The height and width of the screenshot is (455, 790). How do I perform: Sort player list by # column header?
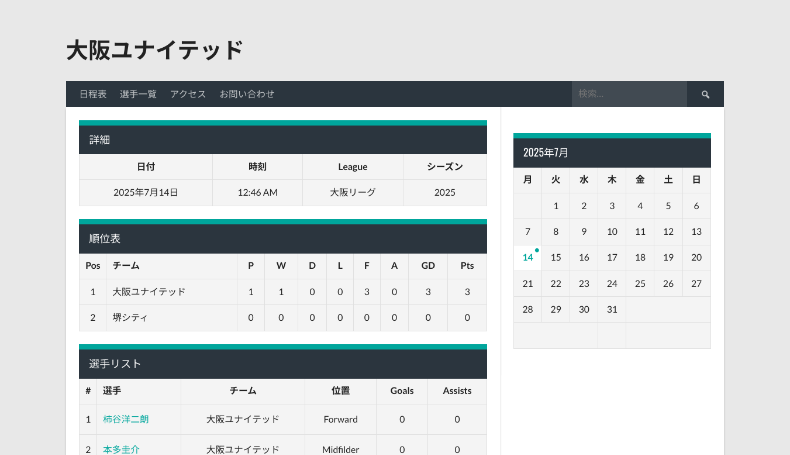88,391
